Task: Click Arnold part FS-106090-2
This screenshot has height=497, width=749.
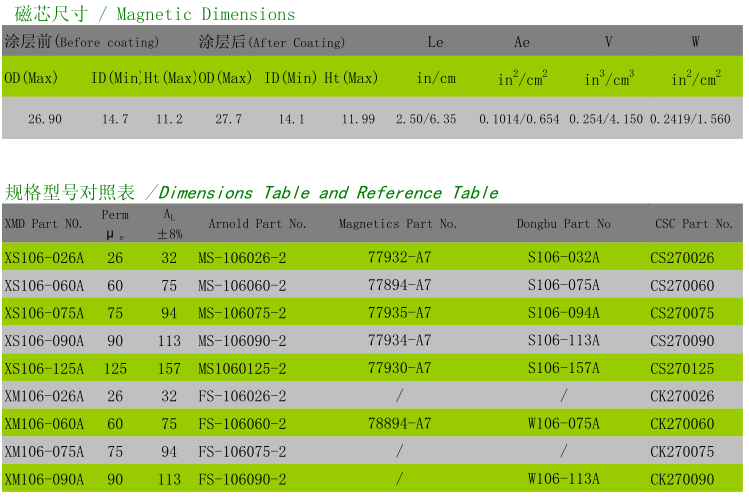Action: tap(242, 479)
